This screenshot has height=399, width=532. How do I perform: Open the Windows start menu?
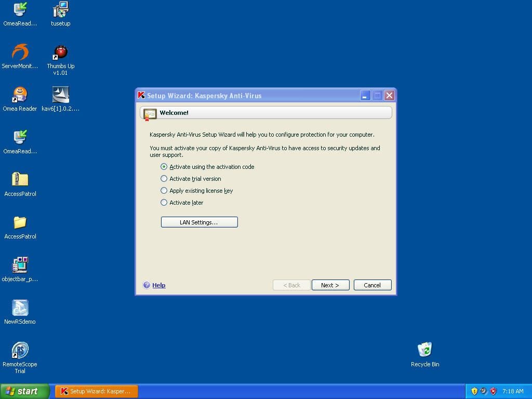coord(25,391)
